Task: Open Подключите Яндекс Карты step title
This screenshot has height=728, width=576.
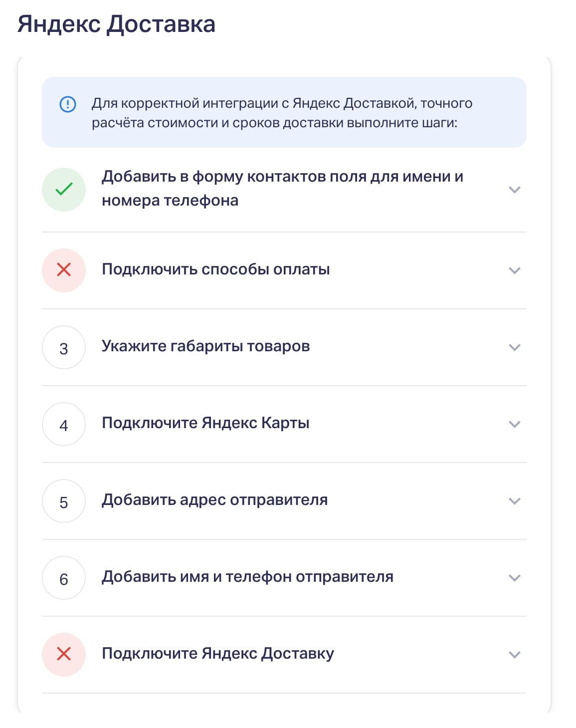Action: point(205,423)
